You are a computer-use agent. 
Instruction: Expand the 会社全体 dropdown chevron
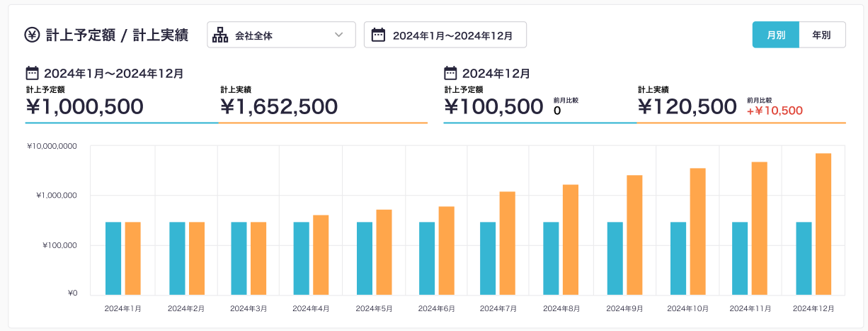click(x=338, y=35)
